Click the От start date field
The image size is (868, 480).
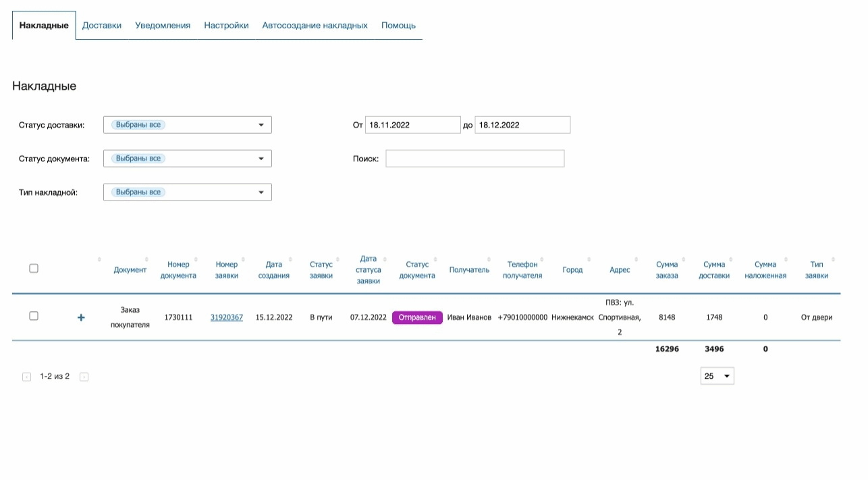412,125
